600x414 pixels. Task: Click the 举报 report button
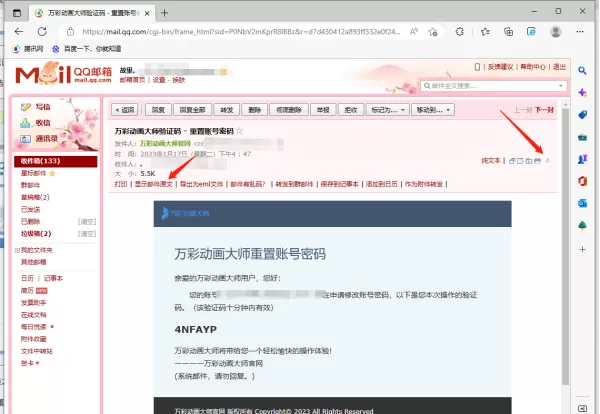[323, 110]
